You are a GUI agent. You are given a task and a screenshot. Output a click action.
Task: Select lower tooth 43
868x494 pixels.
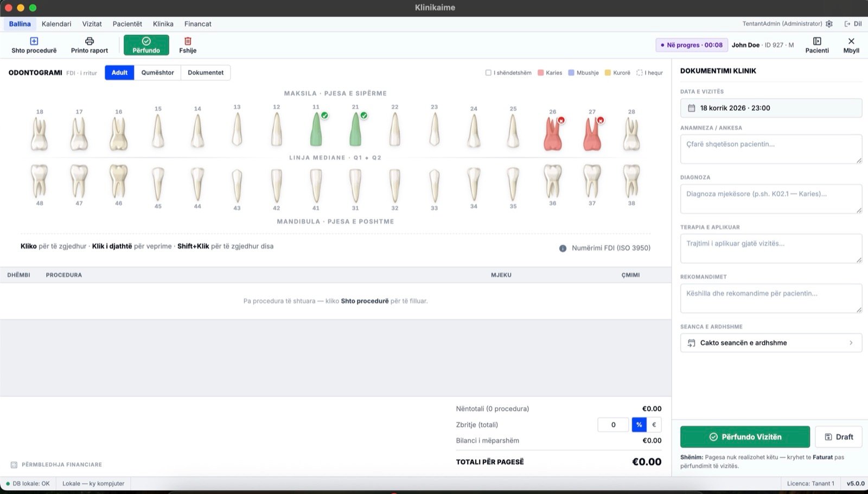tap(237, 186)
